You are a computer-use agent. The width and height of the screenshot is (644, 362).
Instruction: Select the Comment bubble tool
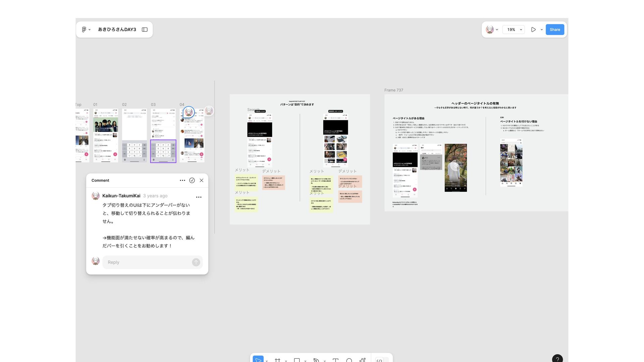click(349, 360)
